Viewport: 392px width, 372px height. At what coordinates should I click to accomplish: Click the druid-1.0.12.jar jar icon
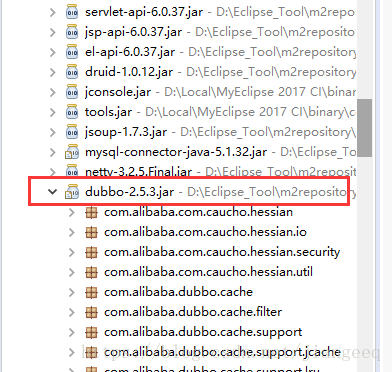72,72
